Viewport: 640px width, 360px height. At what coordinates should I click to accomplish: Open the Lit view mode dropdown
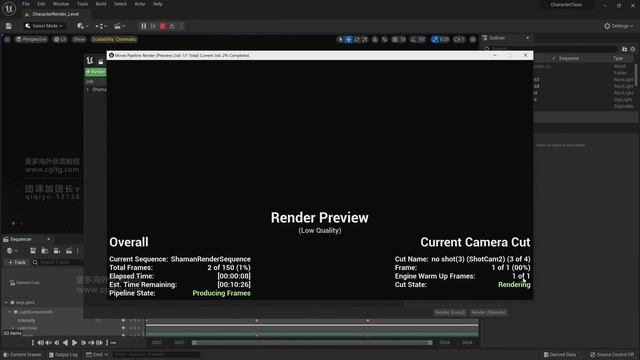point(60,40)
